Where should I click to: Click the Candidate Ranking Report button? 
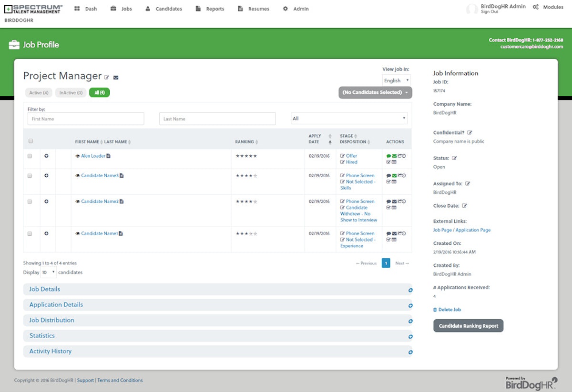[x=468, y=326]
